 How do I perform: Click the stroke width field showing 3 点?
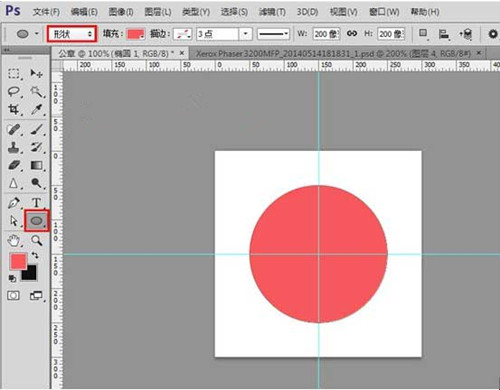click(217, 34)
